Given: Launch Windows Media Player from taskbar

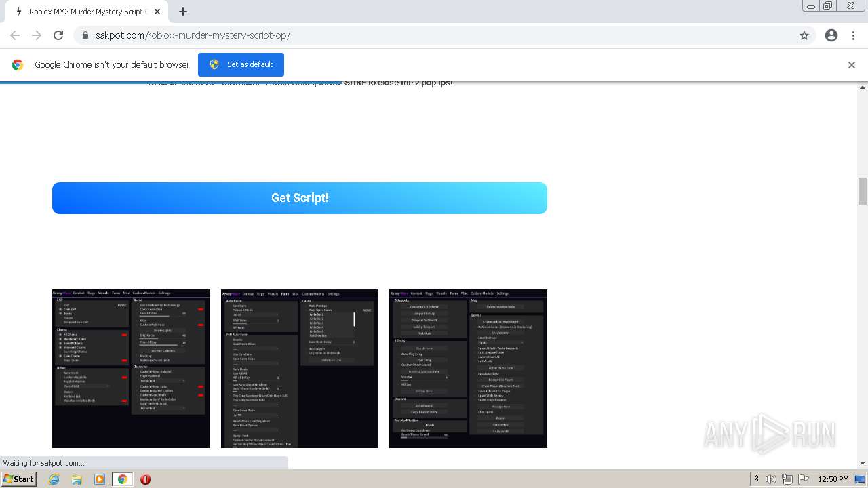Looking at the screenshot, I should 100,479.
